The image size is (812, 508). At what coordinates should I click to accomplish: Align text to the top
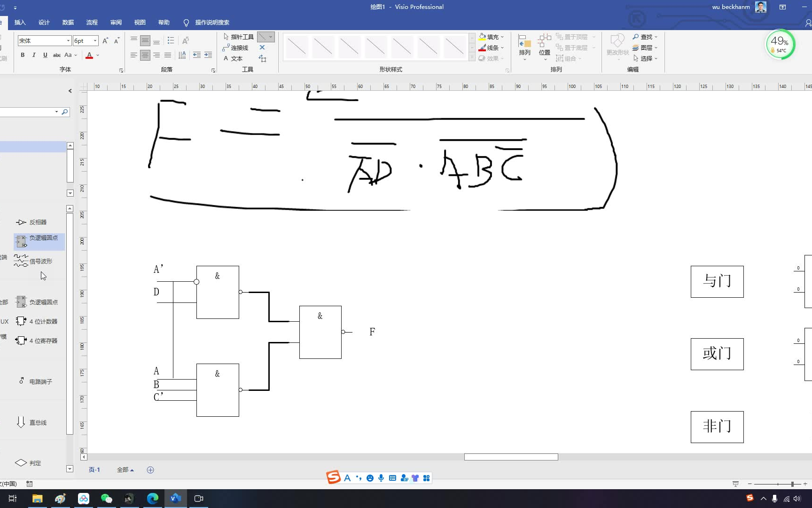coord(134,40)
